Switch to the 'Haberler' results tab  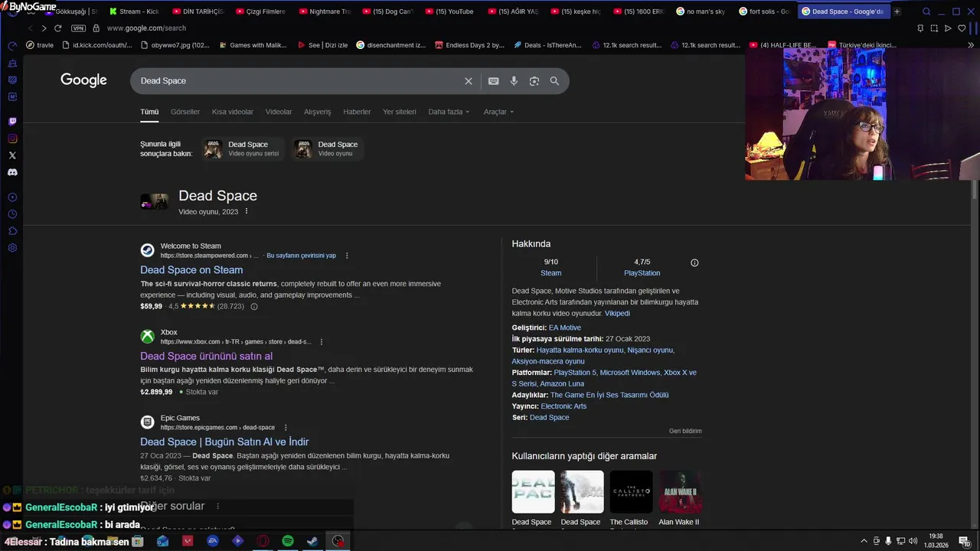click(357, 112)
